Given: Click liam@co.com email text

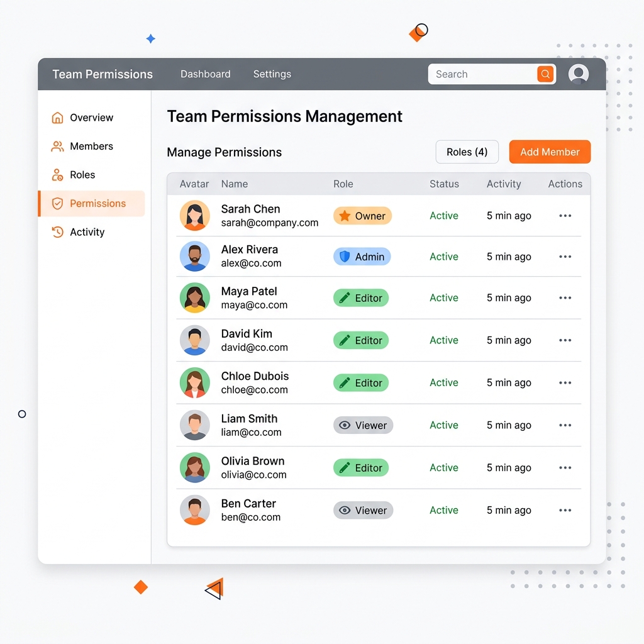Looking at the screenshot, I should [x=251, y=433].
